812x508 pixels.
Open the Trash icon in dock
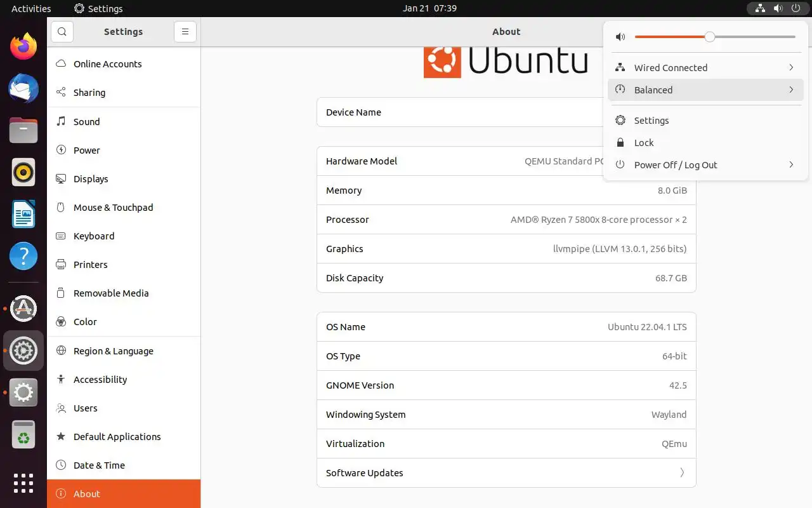pos(23,436)
